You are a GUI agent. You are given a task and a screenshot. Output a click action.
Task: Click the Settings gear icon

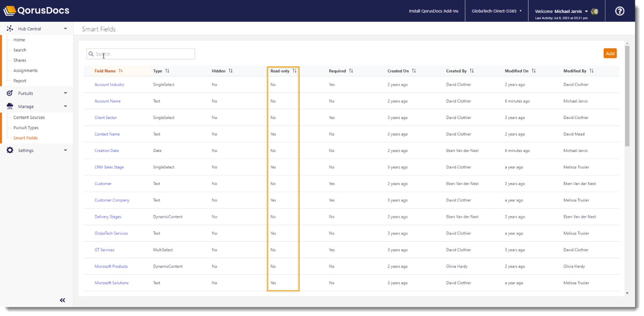coord(10,150)
